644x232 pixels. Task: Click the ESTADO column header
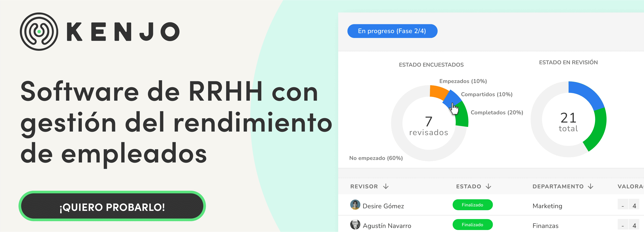(469, 187)
